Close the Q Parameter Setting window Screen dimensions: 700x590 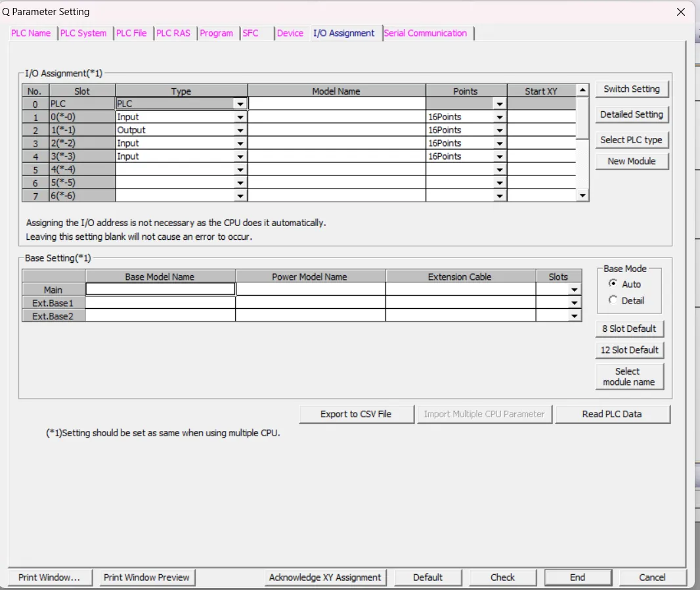click(680, 12)
